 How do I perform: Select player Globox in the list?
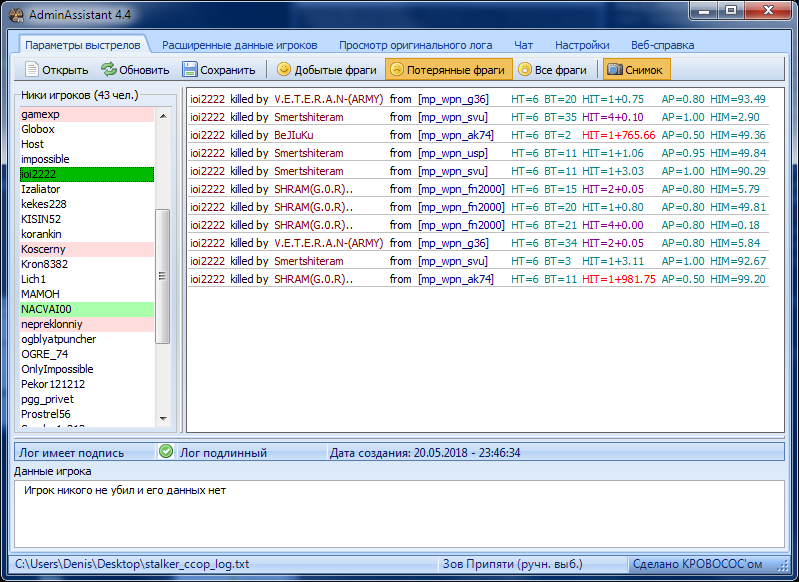[x=87, y=129]
